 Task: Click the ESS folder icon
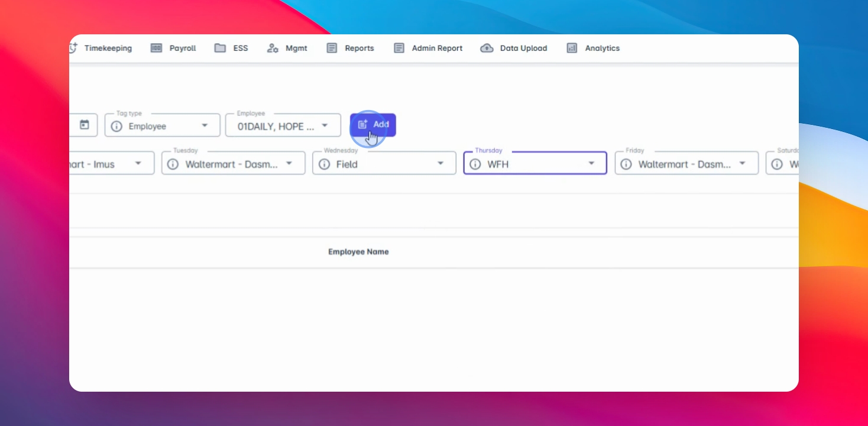pyautogui.click(x=220, y=49)
